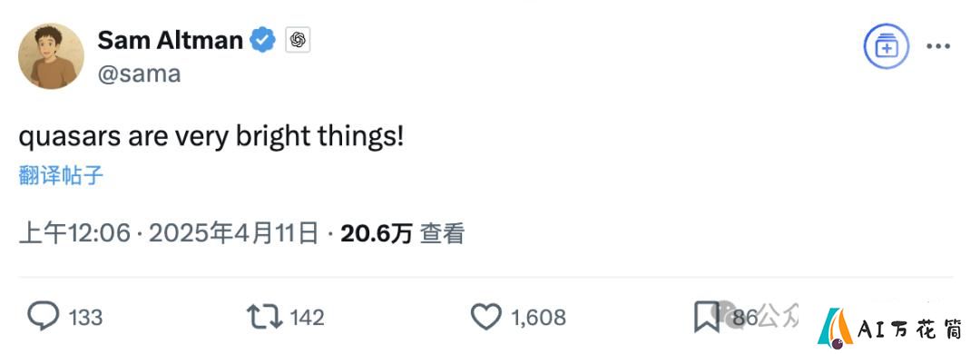Click the repost arrows icon

pyautogui.click(x=264, y=317)
